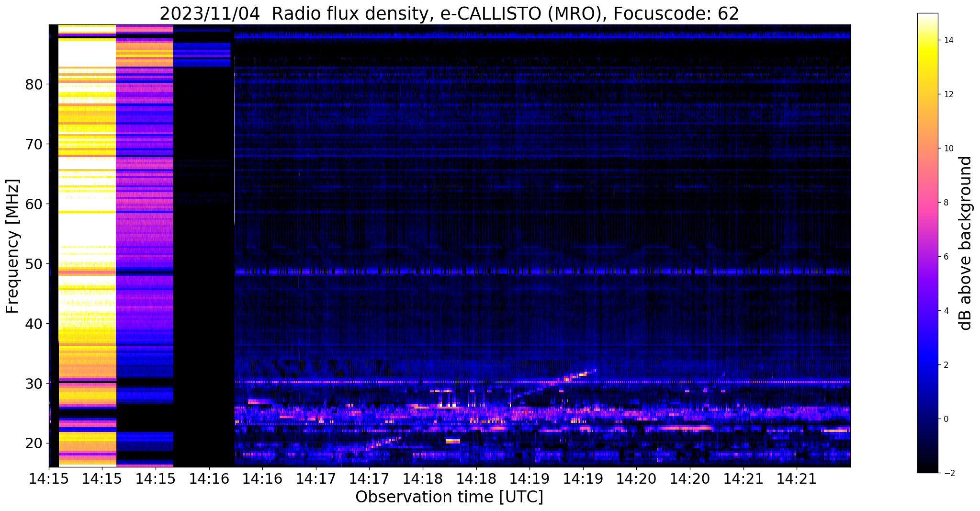The height and width of the screenshot is (511, 980).
Task: Click the blue region of the colorbar near 2
Action: tap(927, 365)
